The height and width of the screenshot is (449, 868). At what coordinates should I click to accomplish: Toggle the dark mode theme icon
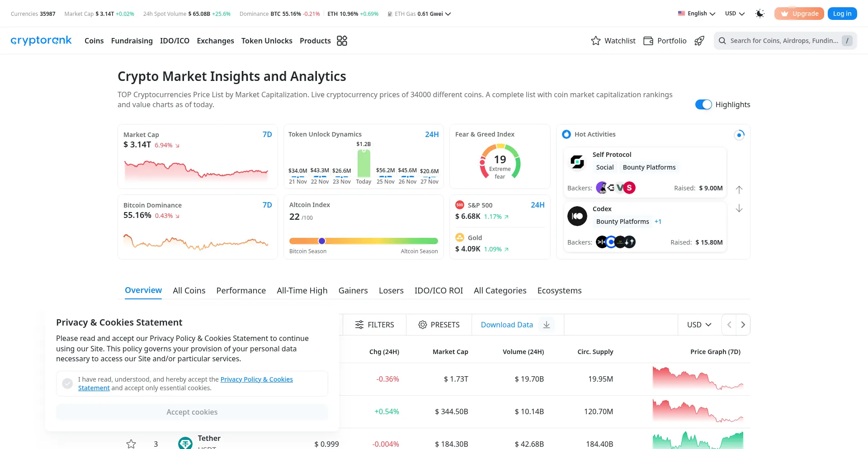coord(760,14)
